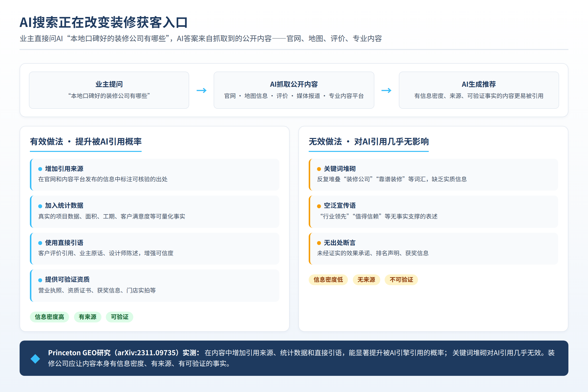Click the heading 无效做法 · 对AI引用几乎无影响

[x=369, y=142]
